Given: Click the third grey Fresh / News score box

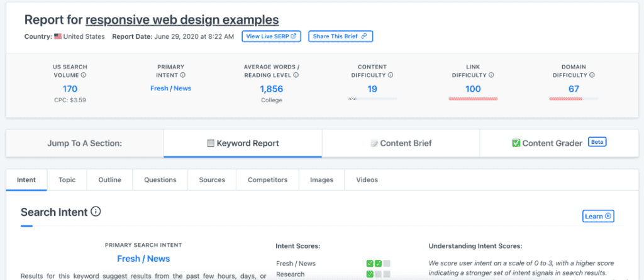Looking at the screenshot, I should click(x=387, y=264).
